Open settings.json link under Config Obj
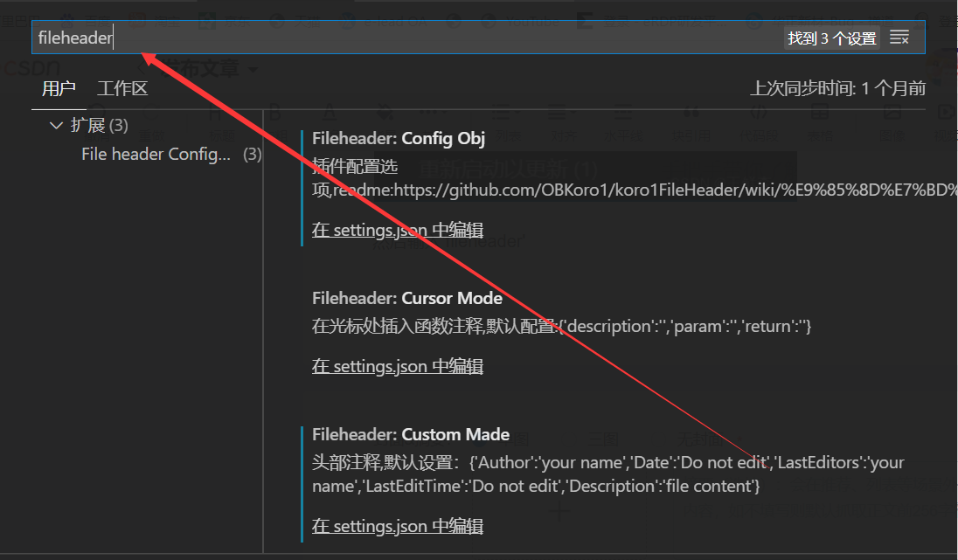Viewport: 958px width, 560px height. tap(398, 230)
